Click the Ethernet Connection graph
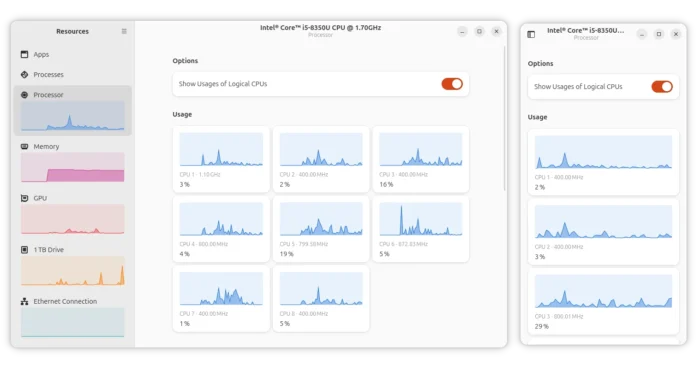 73,322
